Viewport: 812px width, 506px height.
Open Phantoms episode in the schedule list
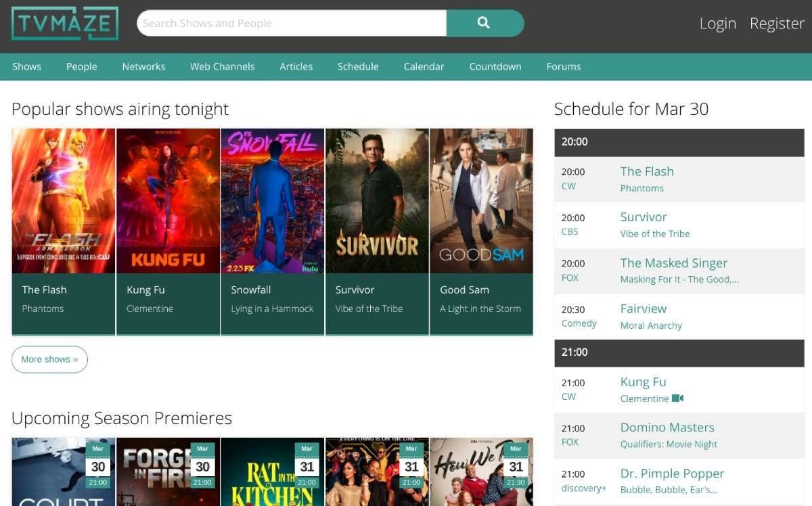coord(641,188)
